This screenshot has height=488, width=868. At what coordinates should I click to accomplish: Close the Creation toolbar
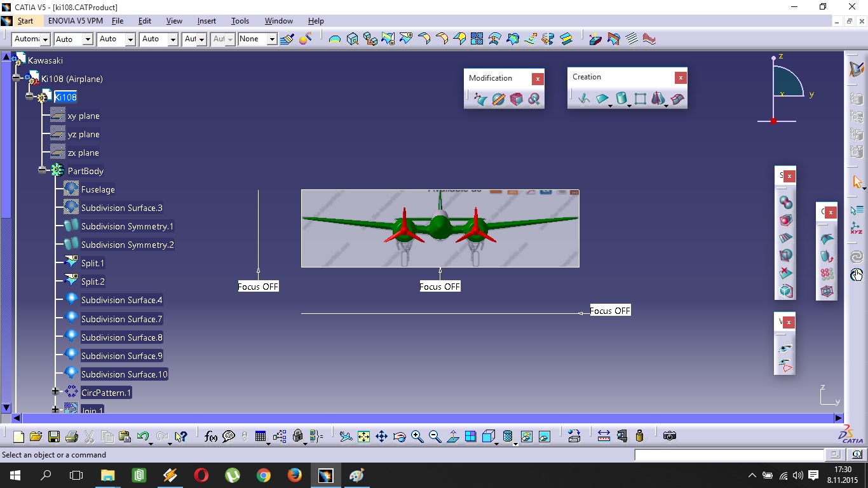(x=681, y=78)
